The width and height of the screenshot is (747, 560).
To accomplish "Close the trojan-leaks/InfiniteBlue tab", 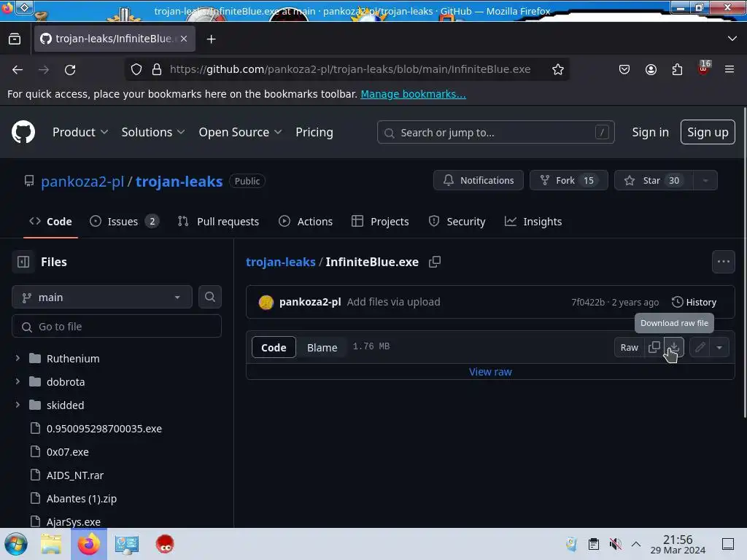I will pyautogui.click(x=184, y=39).
